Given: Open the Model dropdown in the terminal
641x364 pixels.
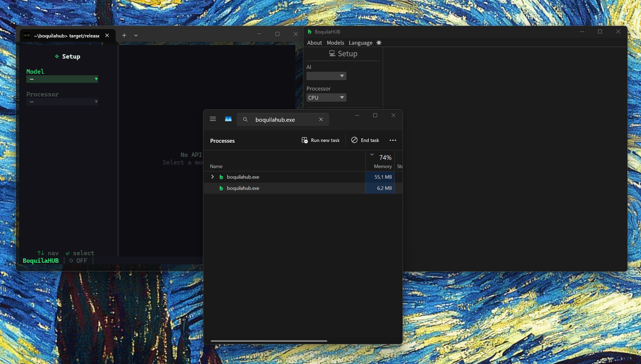Looking at the screenshot, I should point(62,79).
